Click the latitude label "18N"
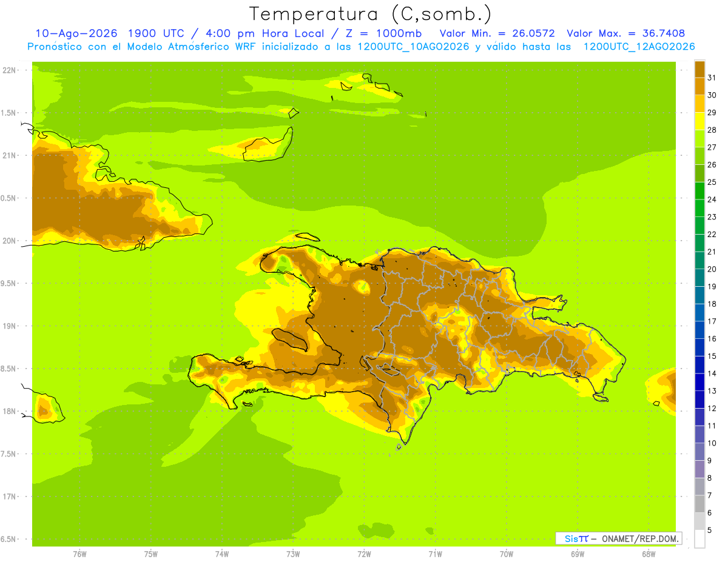 click(10, 412)
